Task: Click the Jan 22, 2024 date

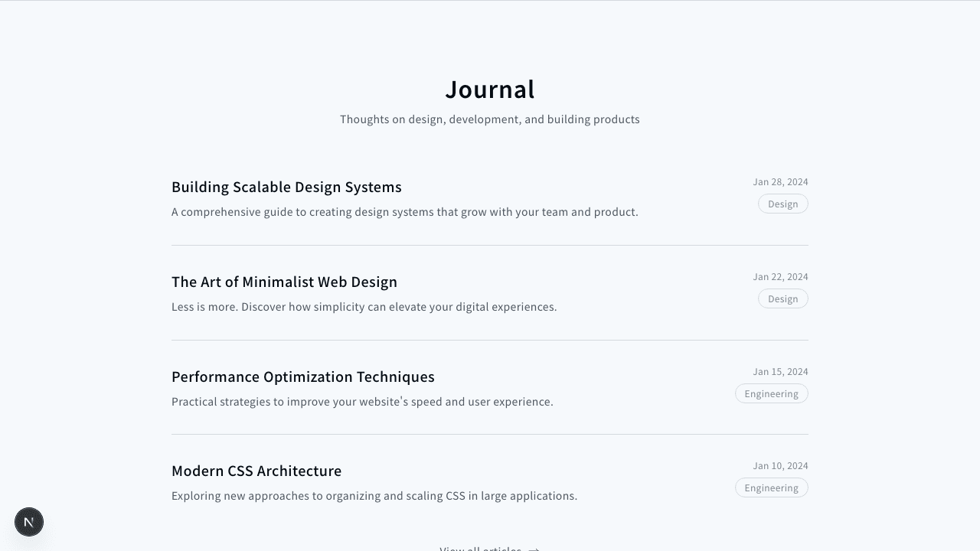Action: pyautogui.click(x=780, y=277)
